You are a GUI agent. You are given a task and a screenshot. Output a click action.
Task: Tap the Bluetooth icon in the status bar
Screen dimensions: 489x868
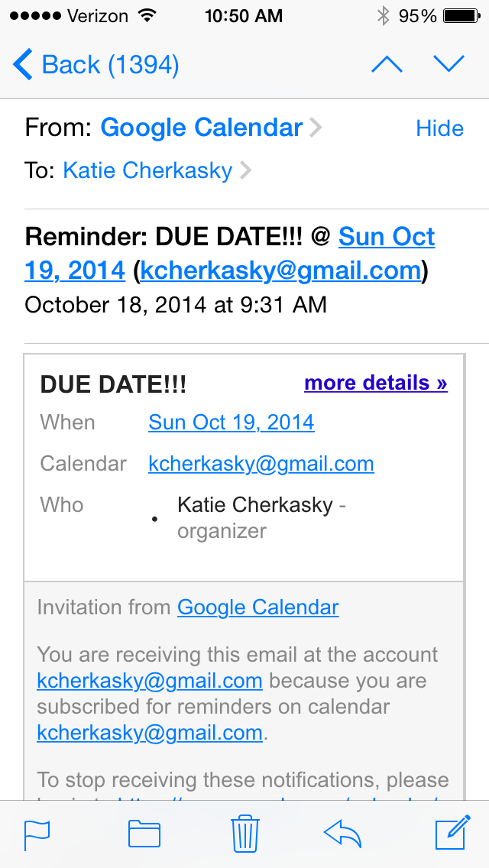pos(384,16)
